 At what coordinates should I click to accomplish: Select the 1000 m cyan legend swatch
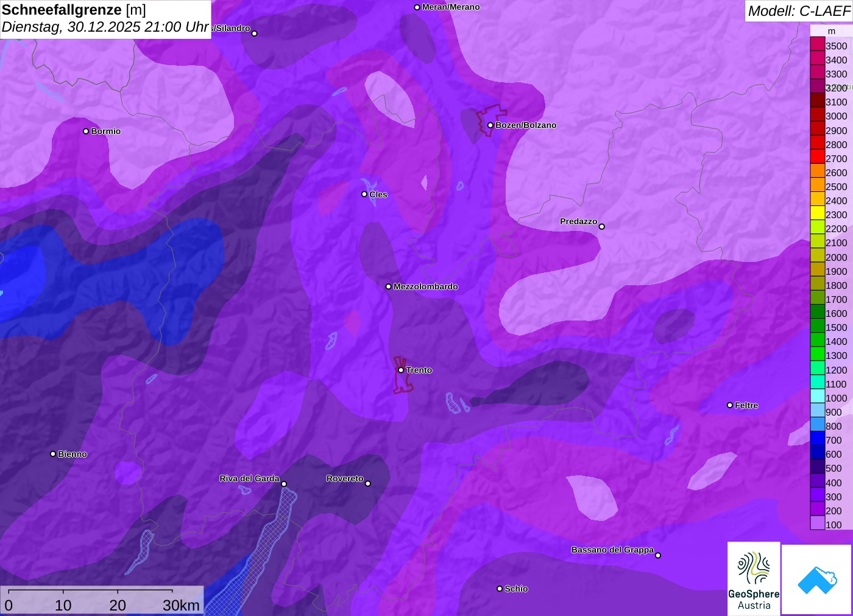pyautogui.click(x=817, y=397)
